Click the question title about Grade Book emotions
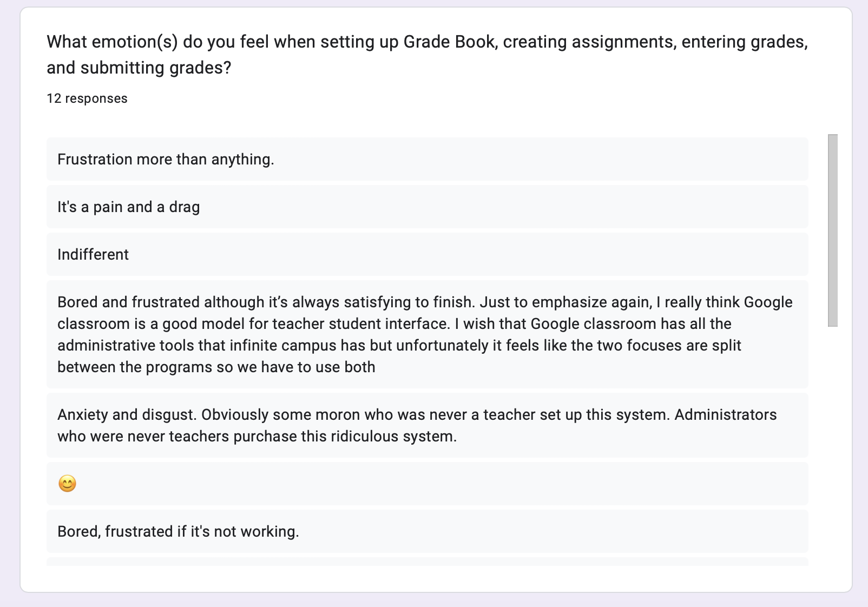This screenshot has height=607, width=868. click(x=426, y=54)
